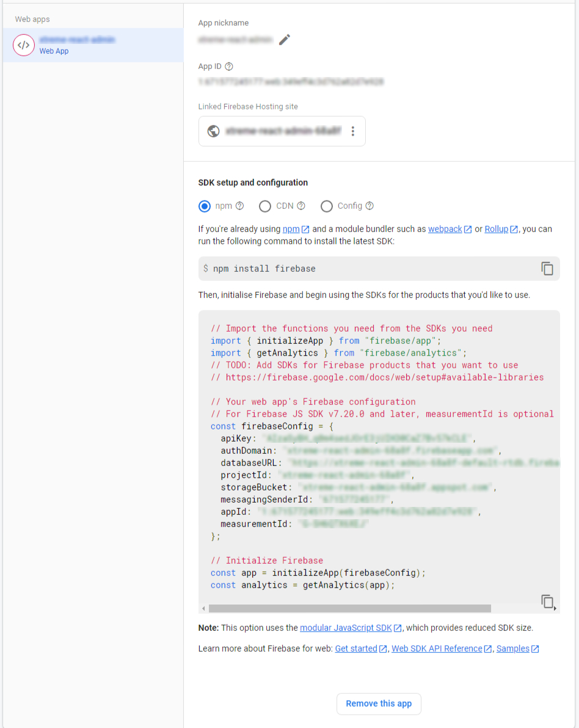
Task: Open the hosting site overflow menu
Action: (352, 131)
